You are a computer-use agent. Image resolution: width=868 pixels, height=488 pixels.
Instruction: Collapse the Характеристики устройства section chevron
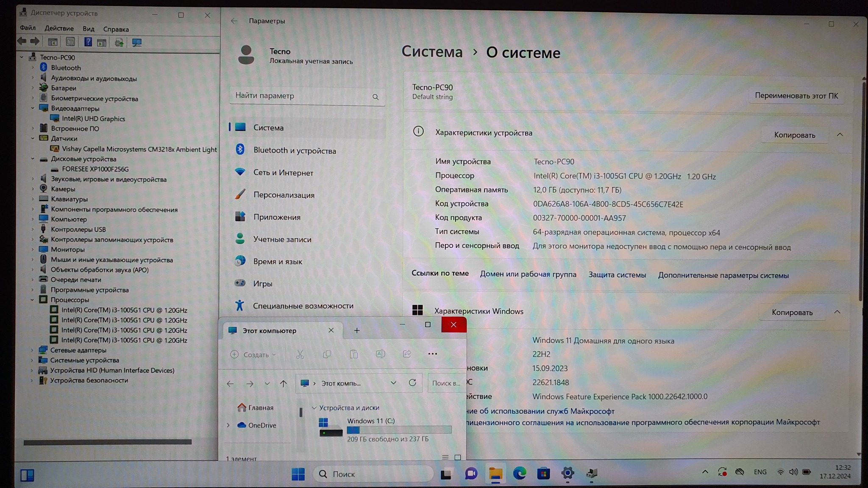coord(840,135)
